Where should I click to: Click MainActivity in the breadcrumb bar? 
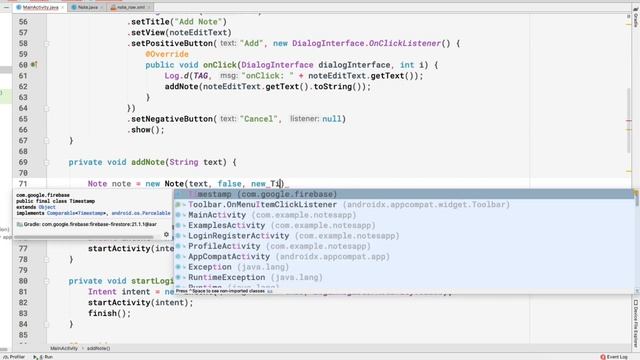click(x=64, y=348)
